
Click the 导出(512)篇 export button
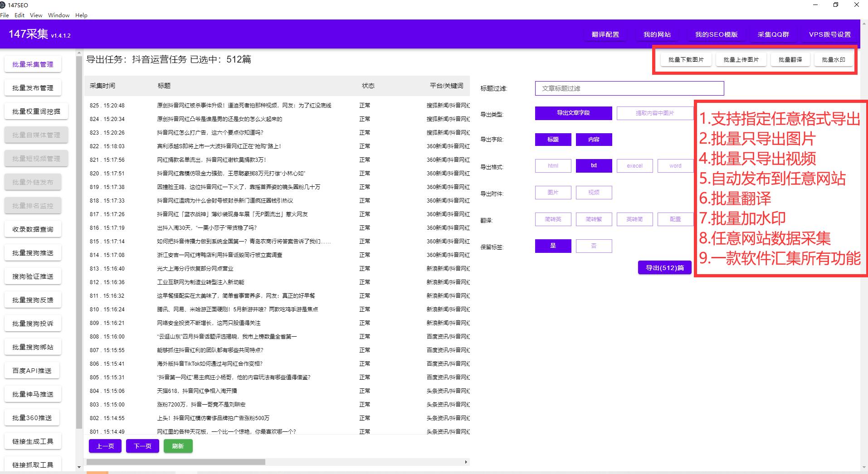pos(664,267)
